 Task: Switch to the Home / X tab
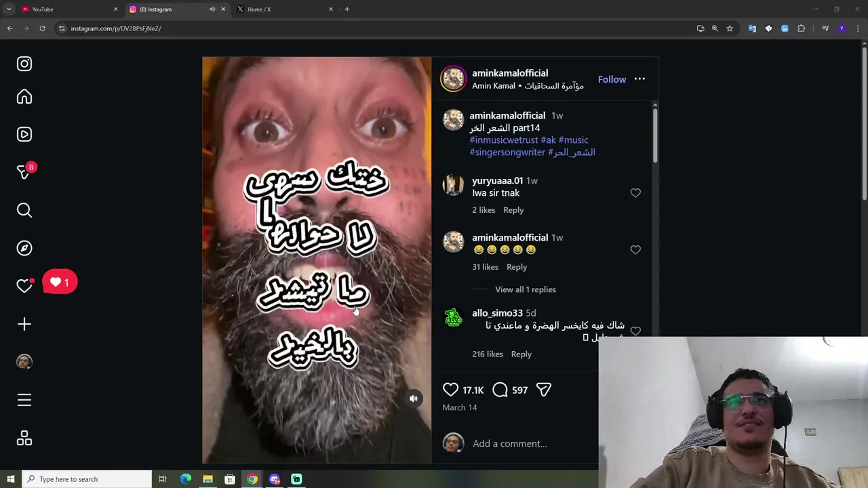(x=283, y=9)
